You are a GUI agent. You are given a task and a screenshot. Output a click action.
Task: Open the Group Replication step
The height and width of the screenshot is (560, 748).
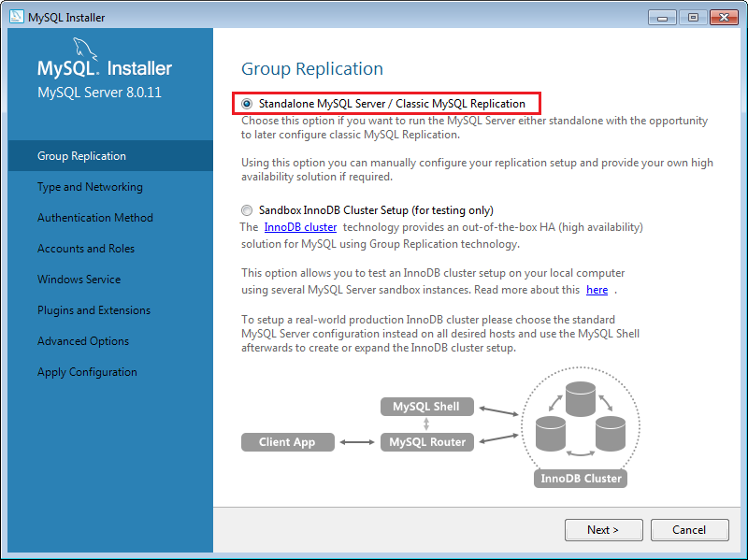pos(81,156)
